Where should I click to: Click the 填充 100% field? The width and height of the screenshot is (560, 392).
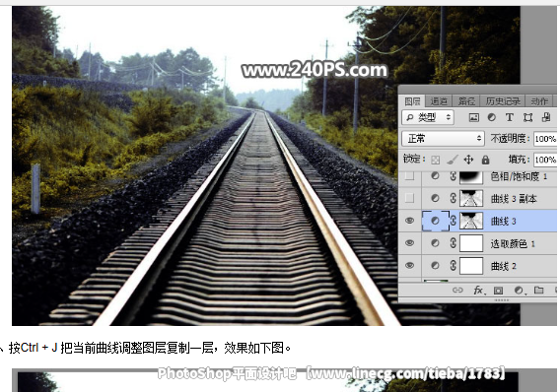[x=545, y=160]
